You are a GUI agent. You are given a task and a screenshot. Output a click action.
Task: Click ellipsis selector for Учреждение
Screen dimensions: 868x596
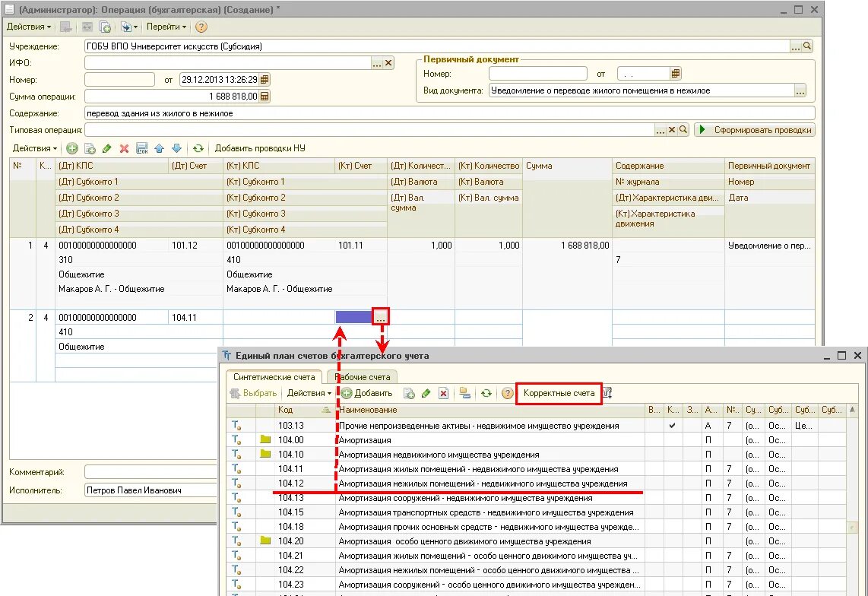(x=796, y=46)
